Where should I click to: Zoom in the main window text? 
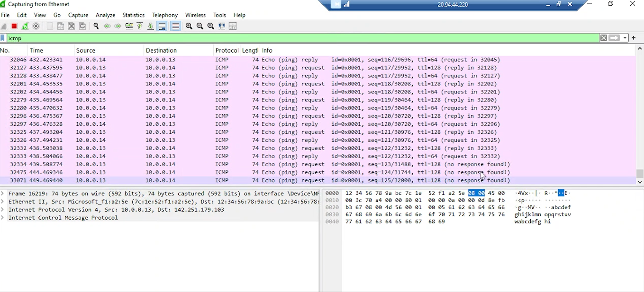189,27
